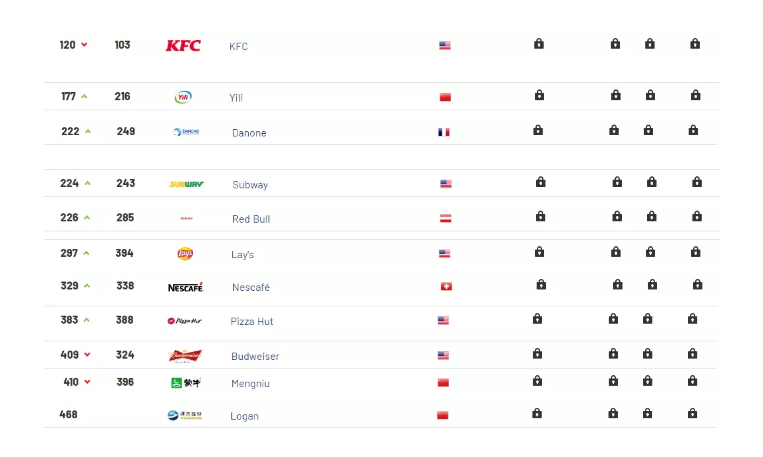Click the first lock icon in KFC row
The width and height of the screenshot is (763, 457).
coord(539,44)
